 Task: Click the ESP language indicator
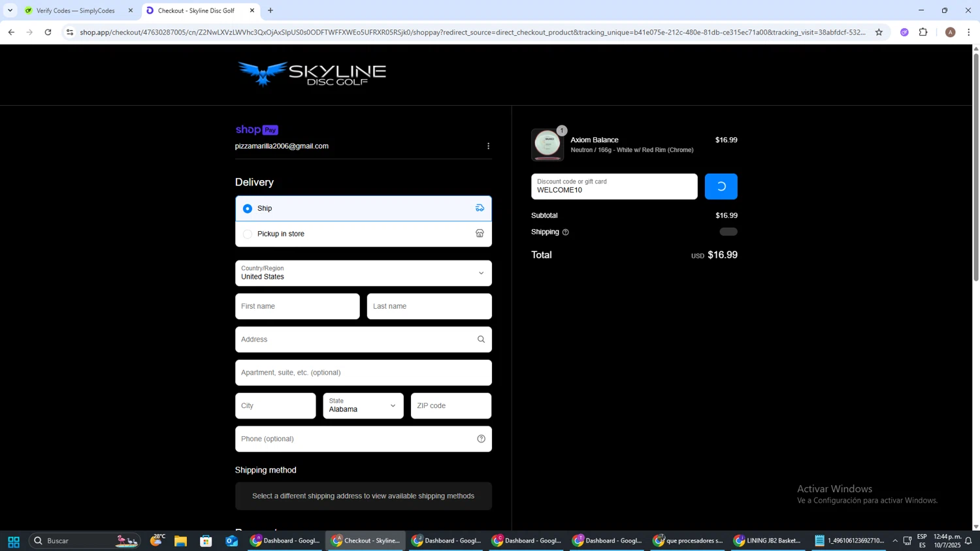[922, 541]
